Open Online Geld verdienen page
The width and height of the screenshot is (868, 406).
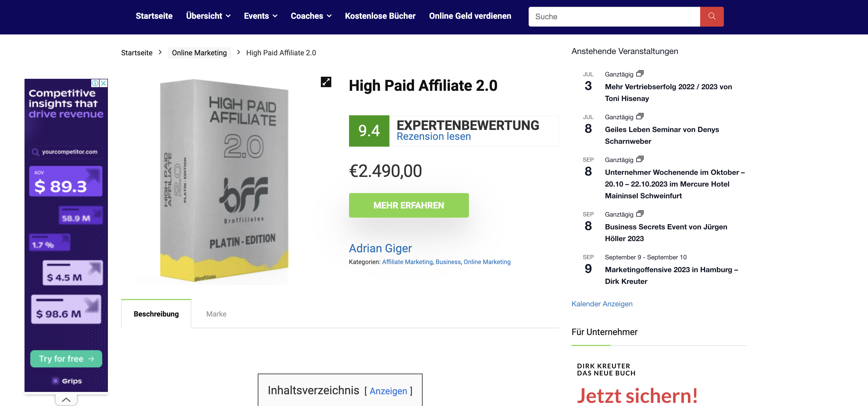(470, 16)
